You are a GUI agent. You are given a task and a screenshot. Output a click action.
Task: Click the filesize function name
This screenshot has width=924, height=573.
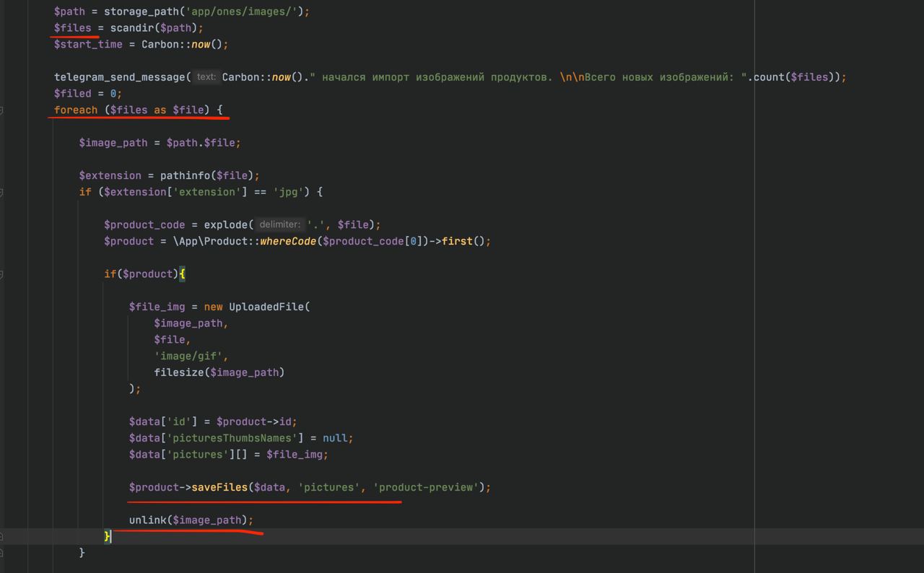pos(179,372)
